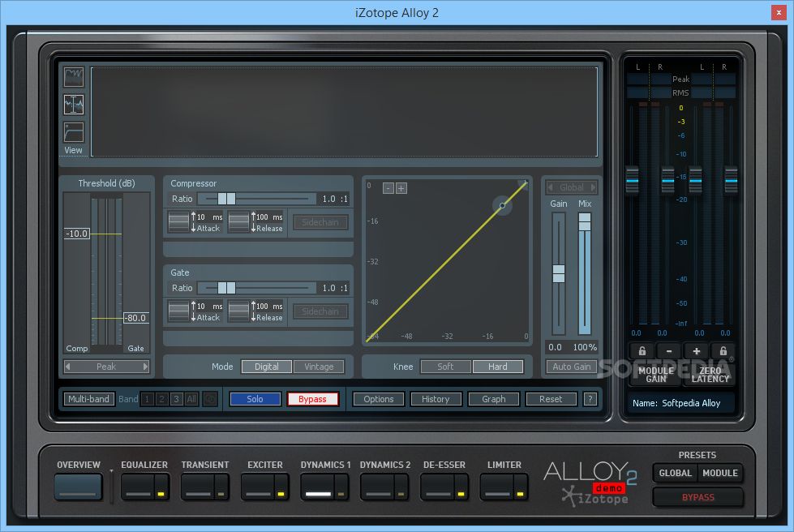Select Soft knee
Viewport: 794px width, 532px height.
(445, 367)
